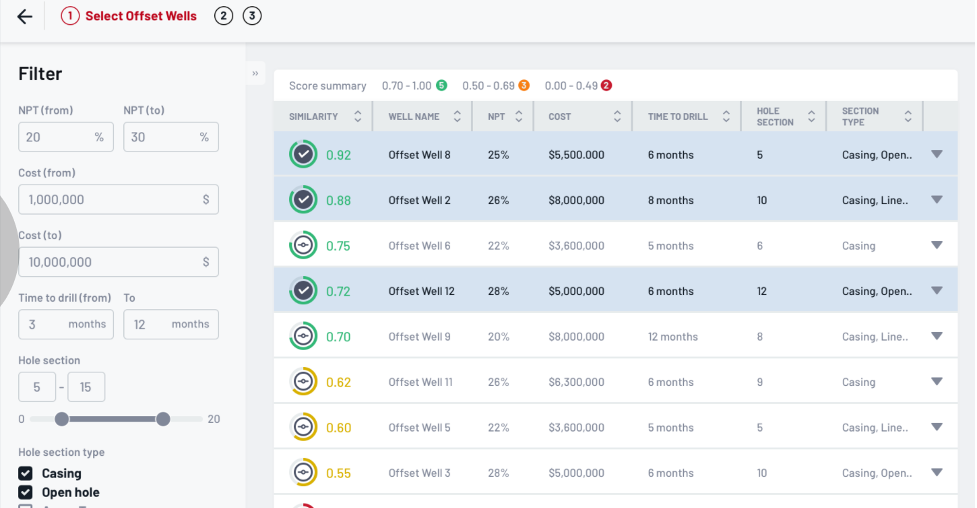
Task: Expand Offset Well 11 row details
Action: 936,382
